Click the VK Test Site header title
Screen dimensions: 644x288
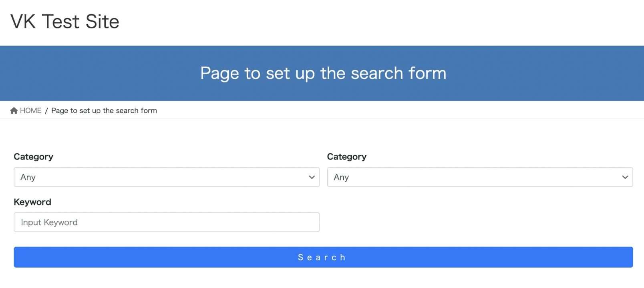(x=64, y=22)
